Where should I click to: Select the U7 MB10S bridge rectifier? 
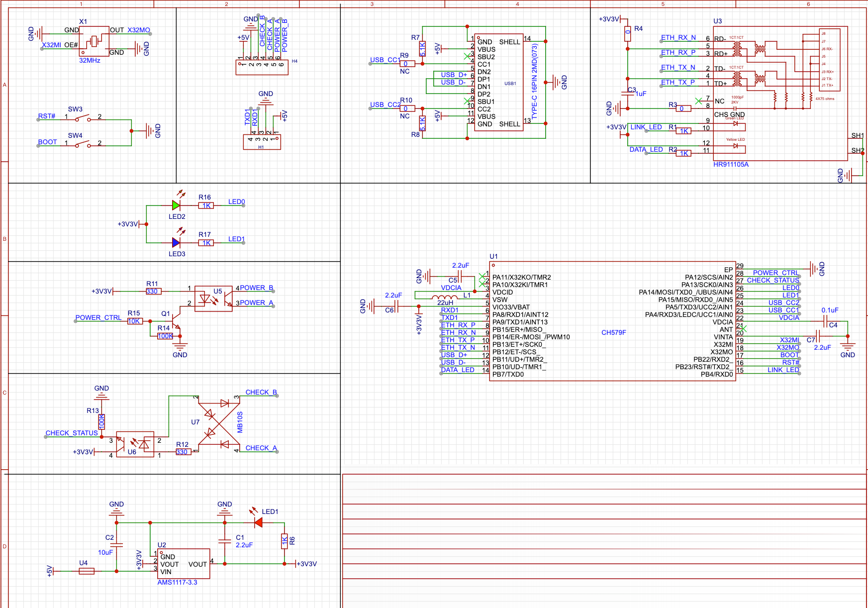tap(219, 423)
